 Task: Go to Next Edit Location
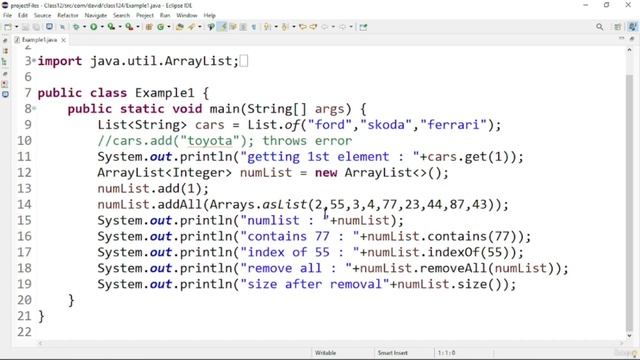tap(313, 27)
